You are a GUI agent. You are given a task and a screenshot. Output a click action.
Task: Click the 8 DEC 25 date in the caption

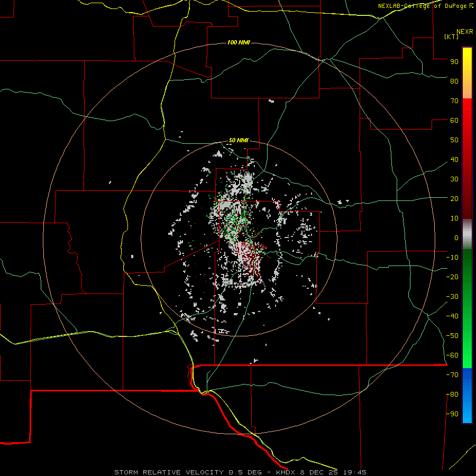319,472
